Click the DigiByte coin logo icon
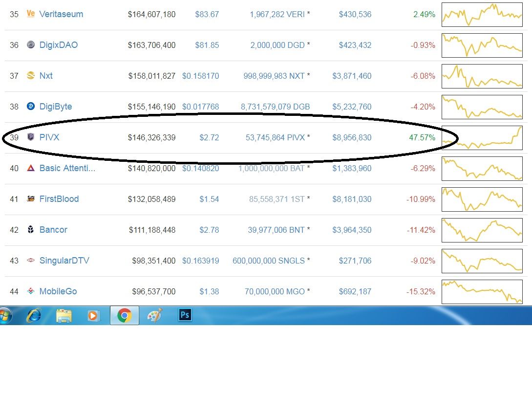532x418 pixels. [31, 106]
